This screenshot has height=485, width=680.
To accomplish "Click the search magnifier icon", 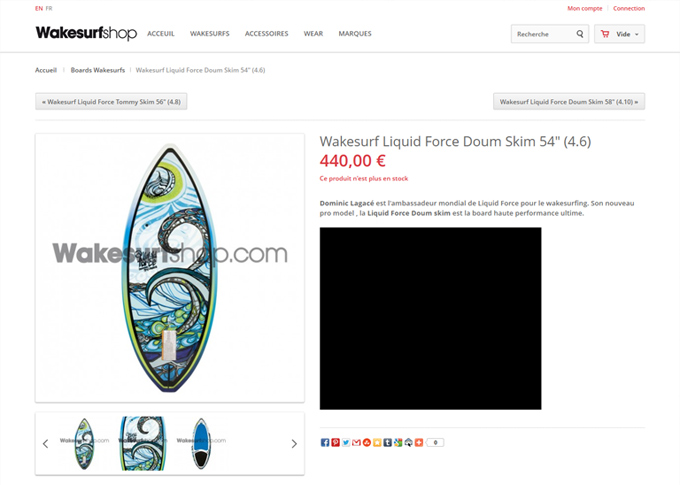I will [580, 34].
